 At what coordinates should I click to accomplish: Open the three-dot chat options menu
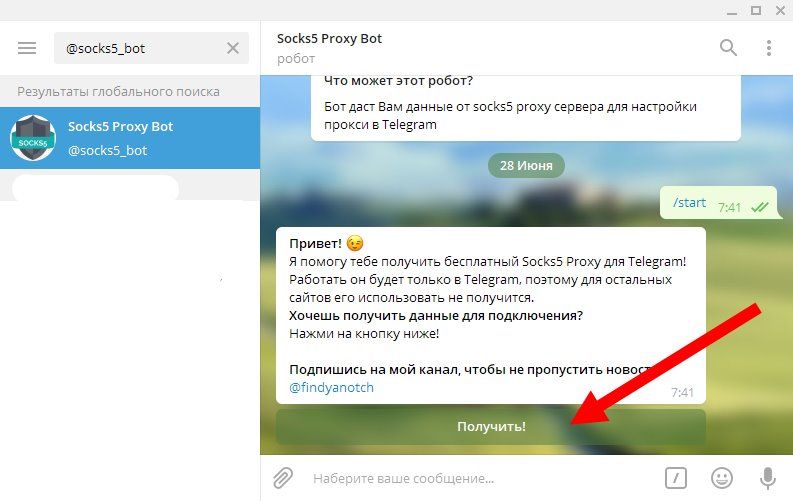pyautogui.click(x=769, y=48)
